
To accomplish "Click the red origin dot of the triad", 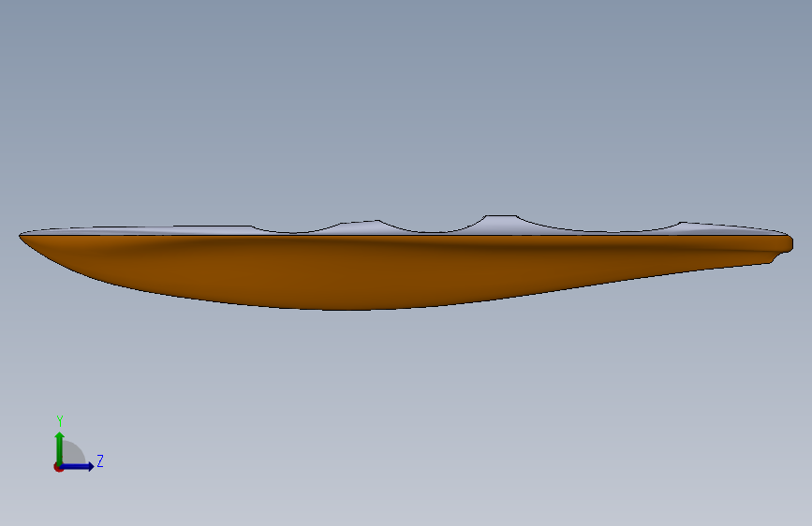I will (x=58, y=467).
